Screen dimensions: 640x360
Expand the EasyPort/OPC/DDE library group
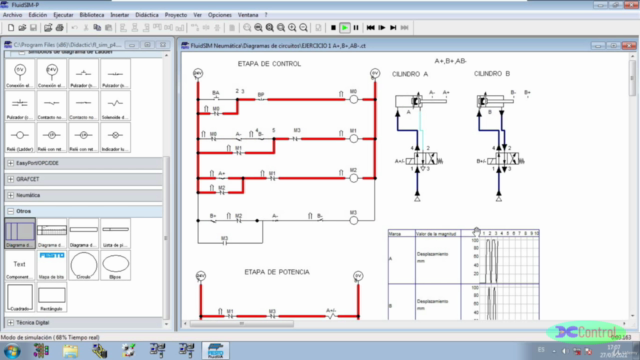[11, 163]
